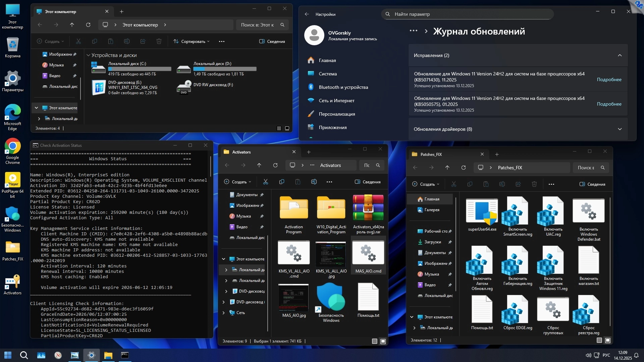Select the superUser64.exe file
The height and width of the screenshot is (362, 644).
pos(482,212)
